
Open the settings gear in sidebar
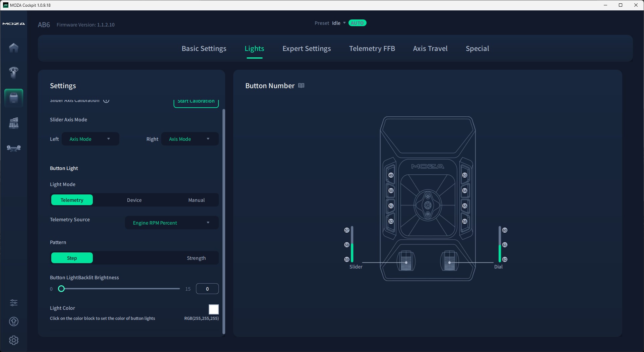click(14, 340)
